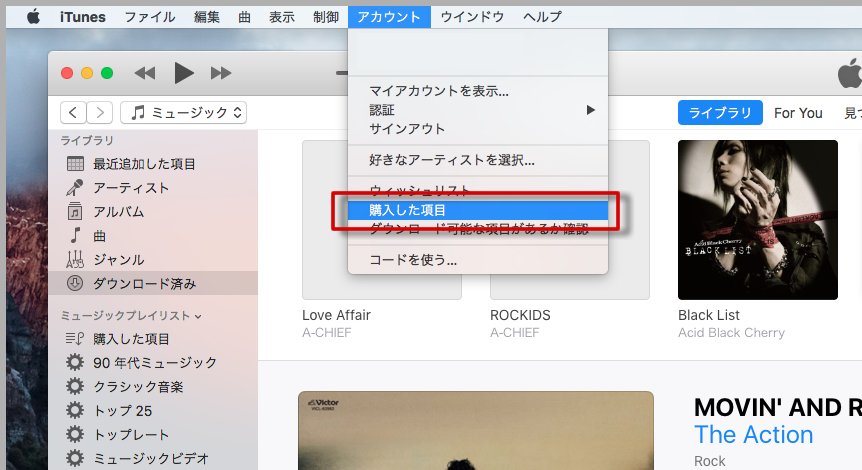Click A-CHIEF under Love Affair

point(327,333)
